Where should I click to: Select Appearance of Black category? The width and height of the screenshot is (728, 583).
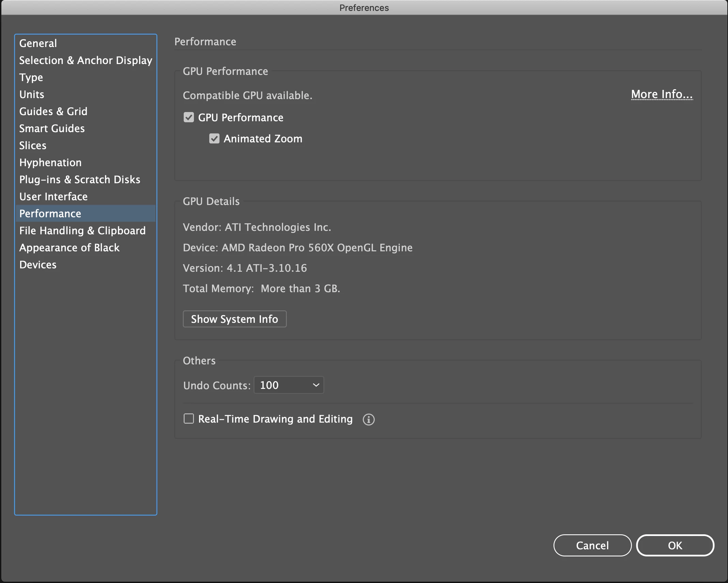tap(70, 248)
